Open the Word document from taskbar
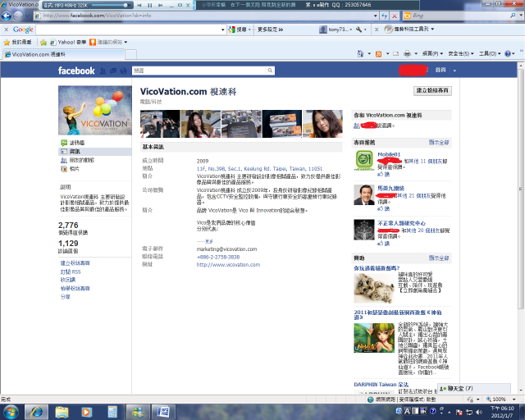Viewport: 525px width, 420px height. [163, 412]
